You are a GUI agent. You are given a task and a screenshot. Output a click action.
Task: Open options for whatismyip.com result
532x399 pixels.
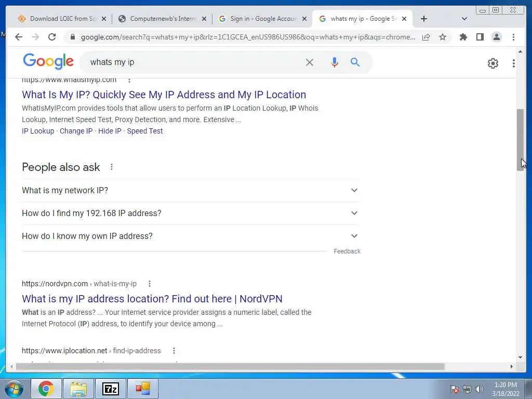pyautogui.click(x=129, y=81)
